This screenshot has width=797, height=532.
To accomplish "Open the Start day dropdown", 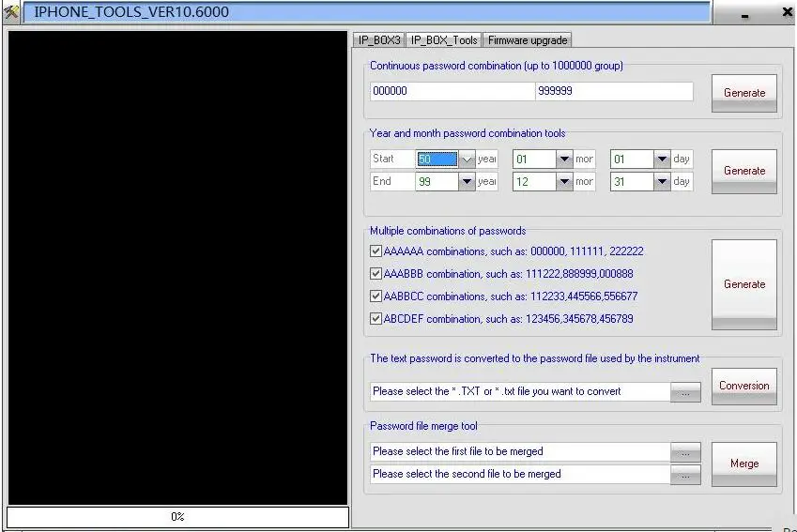I will click(x=662, y=160).
